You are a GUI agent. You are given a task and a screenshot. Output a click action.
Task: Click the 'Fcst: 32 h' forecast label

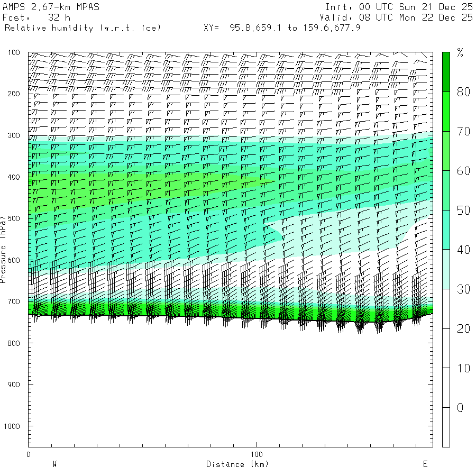[x=36, y=17]
